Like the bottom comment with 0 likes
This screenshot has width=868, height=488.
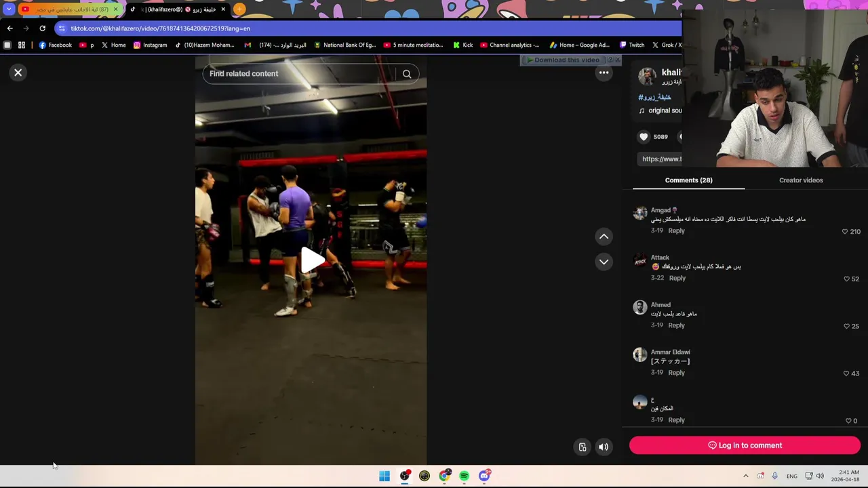click(848, 421)
